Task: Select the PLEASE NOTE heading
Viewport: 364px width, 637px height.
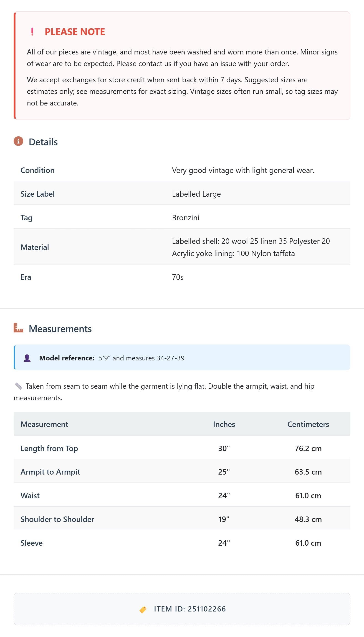Action: click(75, 32)
